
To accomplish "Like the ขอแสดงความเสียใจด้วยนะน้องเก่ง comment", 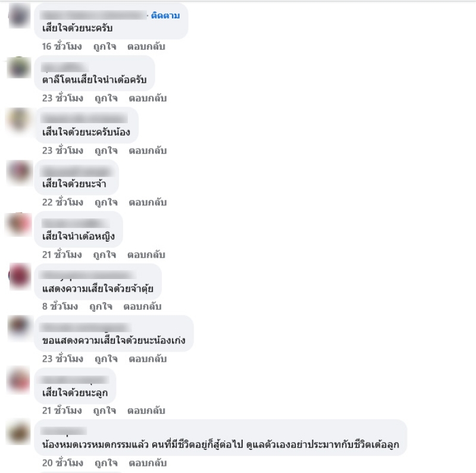I will [x=106, y=359].
